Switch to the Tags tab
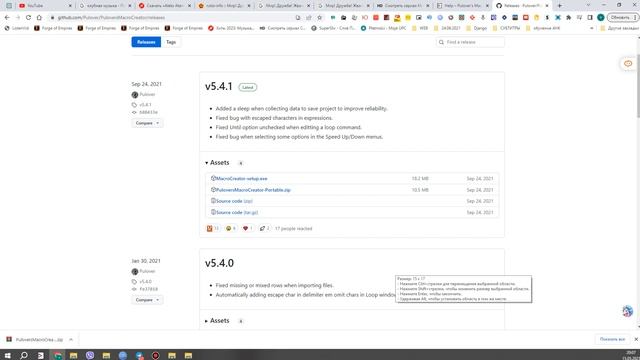640x360 pixels. 171,42
